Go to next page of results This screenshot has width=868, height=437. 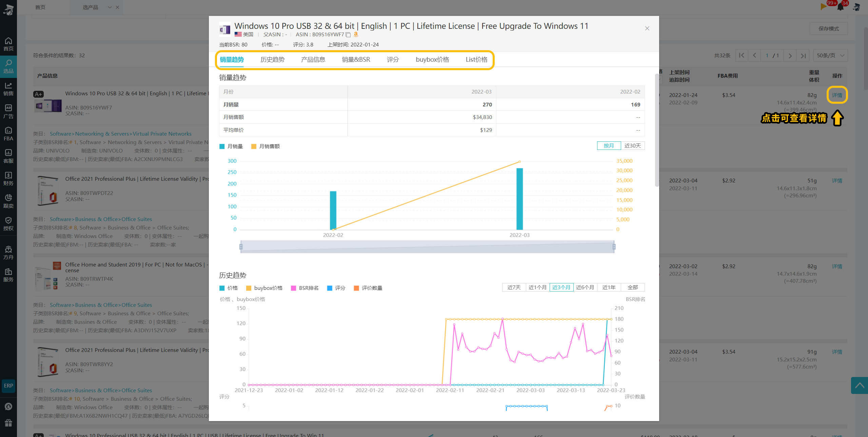tap(790, 55)
